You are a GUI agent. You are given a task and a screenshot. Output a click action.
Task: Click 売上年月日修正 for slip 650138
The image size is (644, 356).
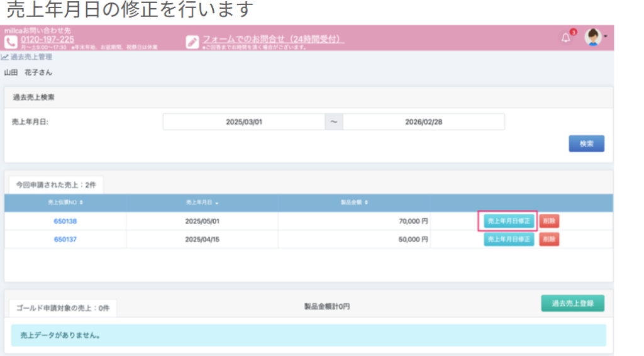click(509, 221)
